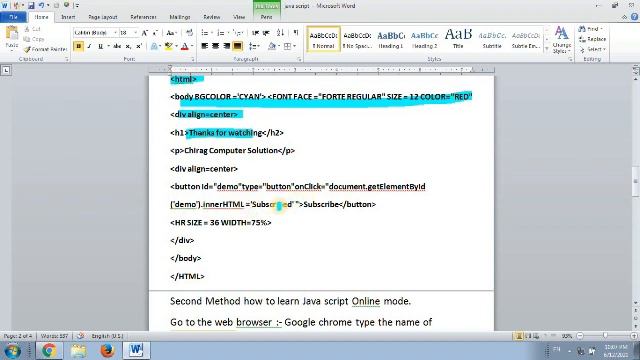Toggle Justify paragraph alignment
The height and width of the screenshot is (360, 640).
coord(237,46)
